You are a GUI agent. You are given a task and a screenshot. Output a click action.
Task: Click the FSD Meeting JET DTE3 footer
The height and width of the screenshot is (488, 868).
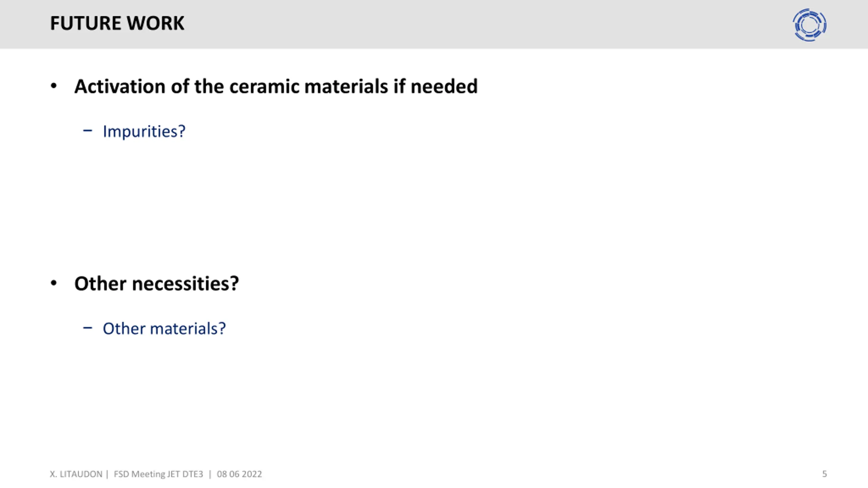tap(158, 474)
